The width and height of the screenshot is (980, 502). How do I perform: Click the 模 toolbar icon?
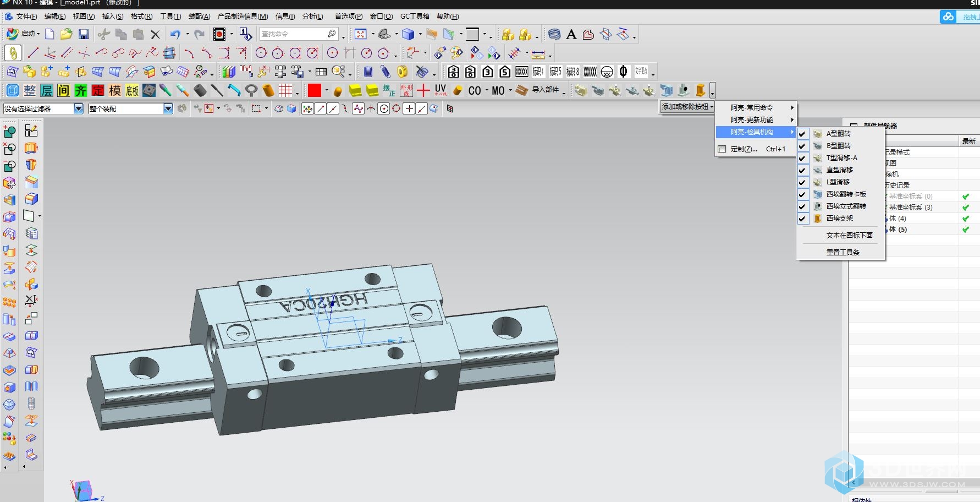[115, 90]
